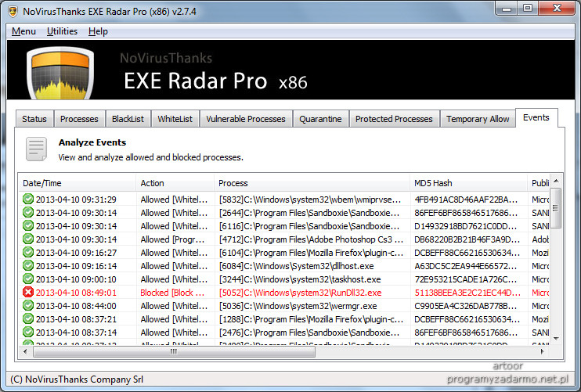Select blocked RunDll32.exe process entry
The height and width of the screenshot is (392, 581).
pyautogui.click(x=300, y=293)
